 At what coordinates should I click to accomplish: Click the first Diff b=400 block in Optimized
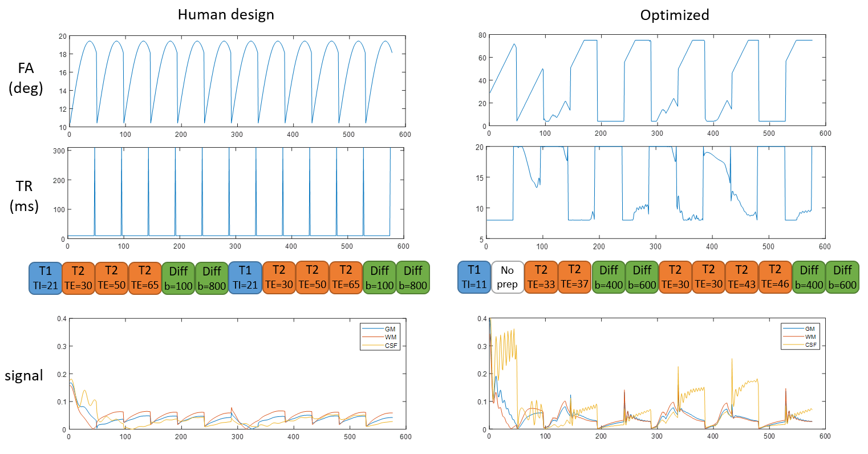point(609,277)
